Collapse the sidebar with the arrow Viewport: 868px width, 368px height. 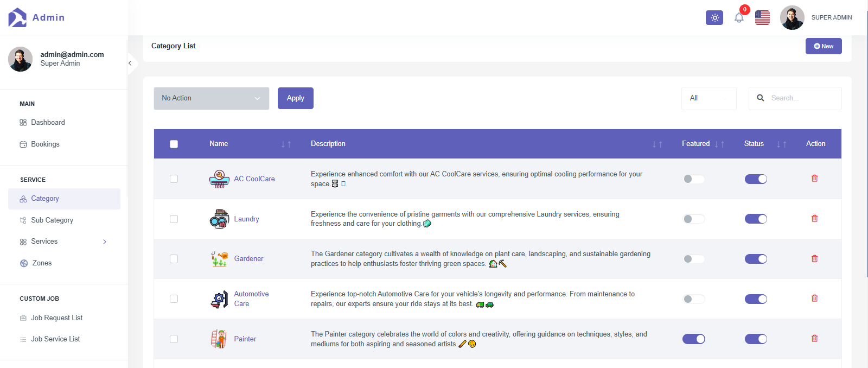(130, 64)
